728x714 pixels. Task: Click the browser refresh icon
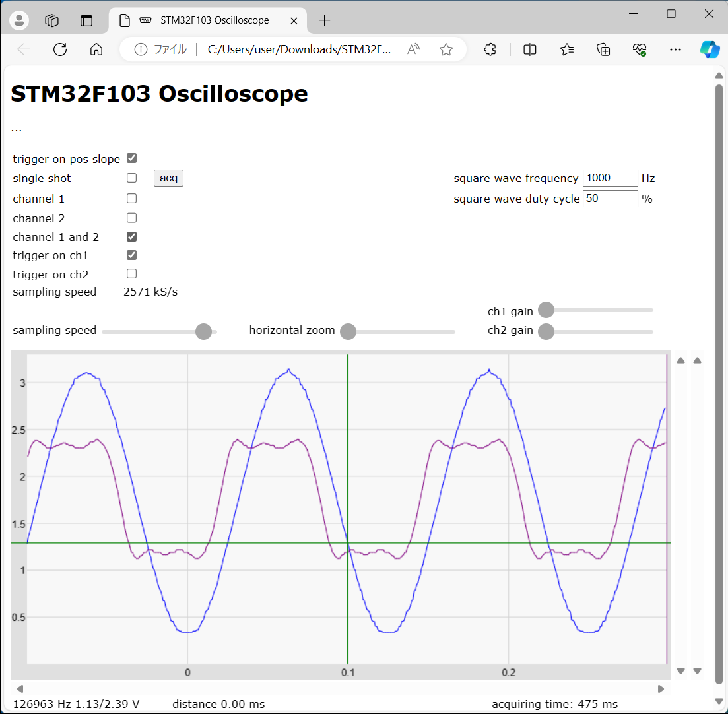click(60, 49)
